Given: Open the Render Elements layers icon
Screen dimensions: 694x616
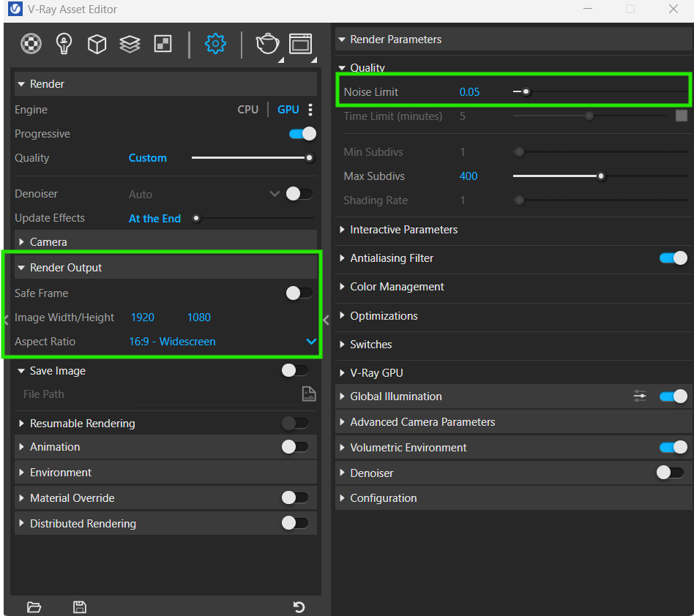Looking at the screenshot, I should 130,44.
